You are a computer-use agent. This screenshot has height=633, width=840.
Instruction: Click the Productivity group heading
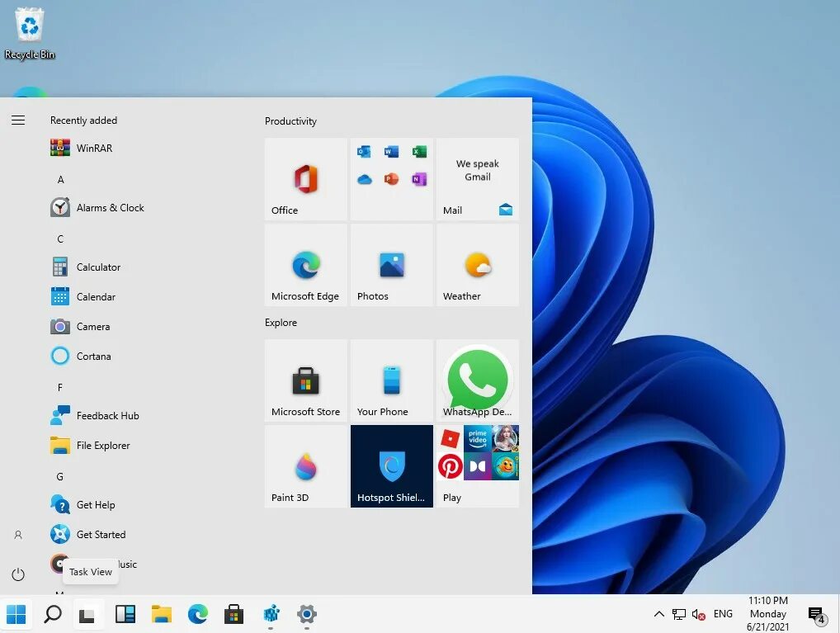(290, 121)
